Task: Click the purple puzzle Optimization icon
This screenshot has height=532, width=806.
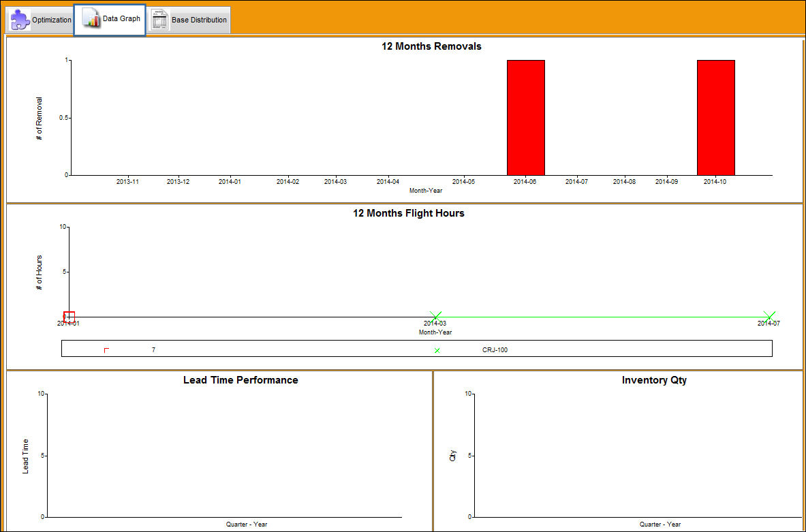Action: (20, 20)
